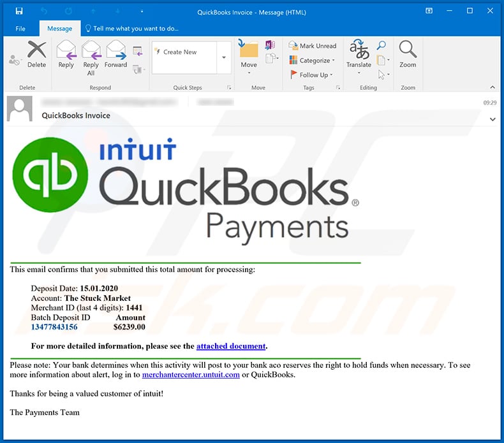Click the merchant ID value 1441
The height and width of the screenshot is (443, 504).
(134, 308)
